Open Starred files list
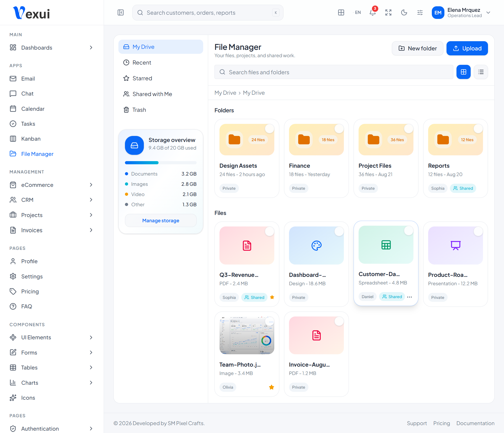This screenshot has width=504, height=433. pos(161,78)
